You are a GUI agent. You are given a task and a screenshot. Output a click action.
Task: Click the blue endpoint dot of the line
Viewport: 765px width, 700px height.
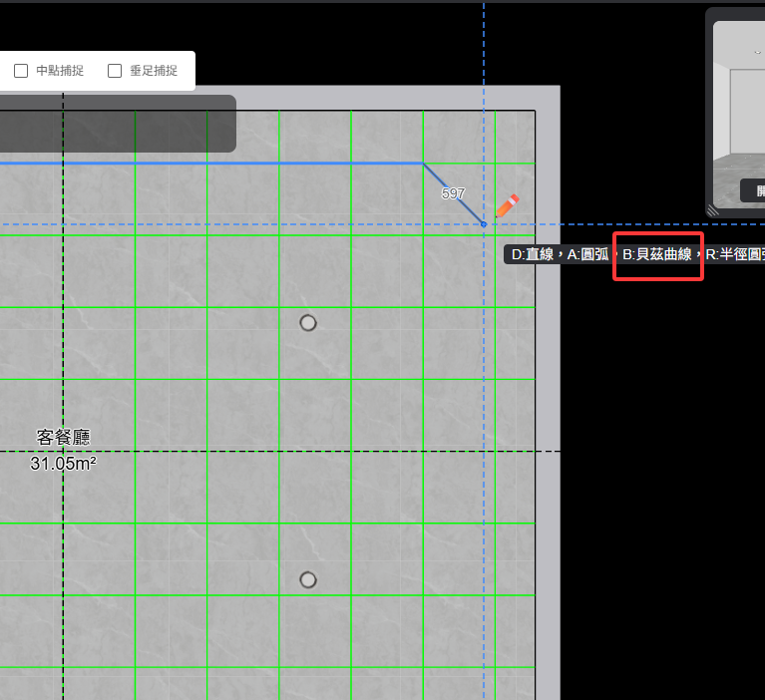click(x=484, y=224)
